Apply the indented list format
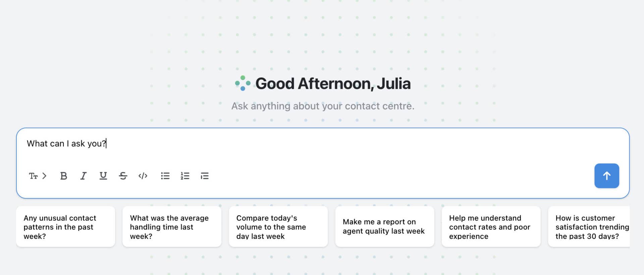This screenshot has width=644, height=275. [x=205, y=176]
